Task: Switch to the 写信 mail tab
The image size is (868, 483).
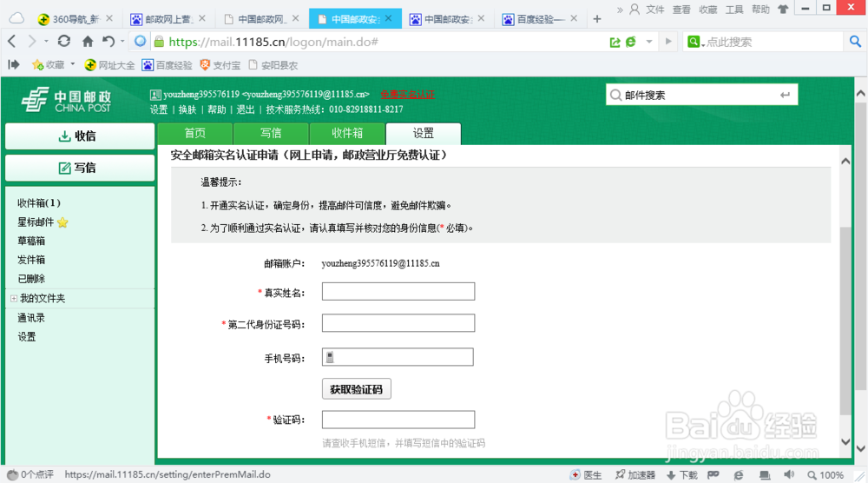Action: pos(271,134)
